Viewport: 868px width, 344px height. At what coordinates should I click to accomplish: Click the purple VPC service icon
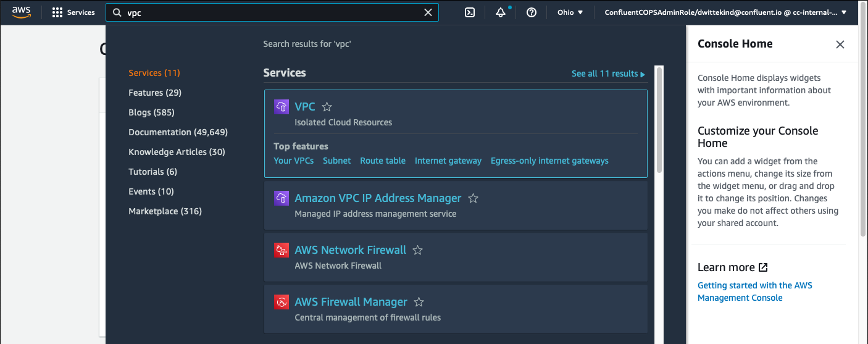[282, 107]
